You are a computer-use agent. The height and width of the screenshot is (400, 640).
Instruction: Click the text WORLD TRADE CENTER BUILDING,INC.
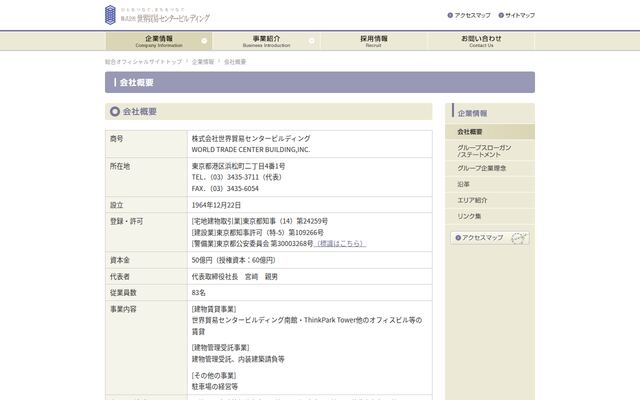click(x=251, y=150)
